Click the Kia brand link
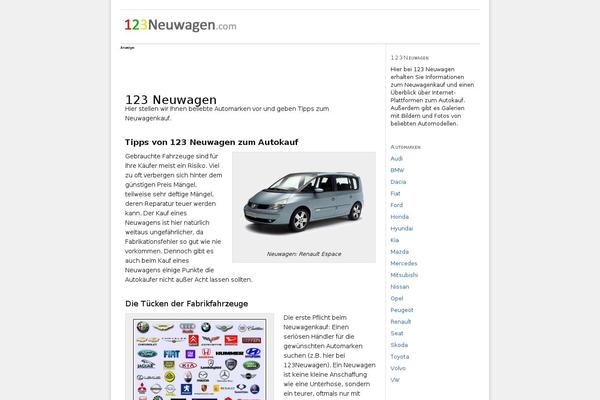Screen dimensions: 600x400 395,240
